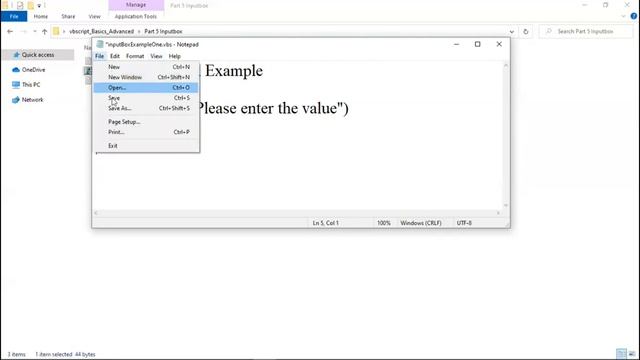Viewport: 640px width, 360px height.
Task: Click 'Windows (CRLF)' status bar entry
Action: tap(421, 223)
